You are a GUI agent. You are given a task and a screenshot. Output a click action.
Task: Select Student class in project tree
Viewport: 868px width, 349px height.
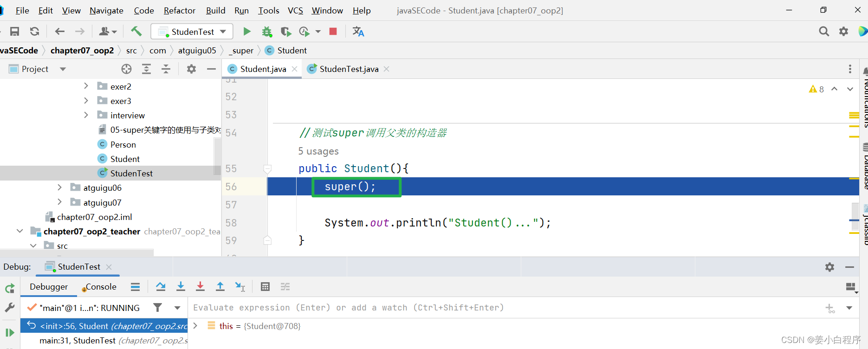pyautogui.click(x=125, y=159)
